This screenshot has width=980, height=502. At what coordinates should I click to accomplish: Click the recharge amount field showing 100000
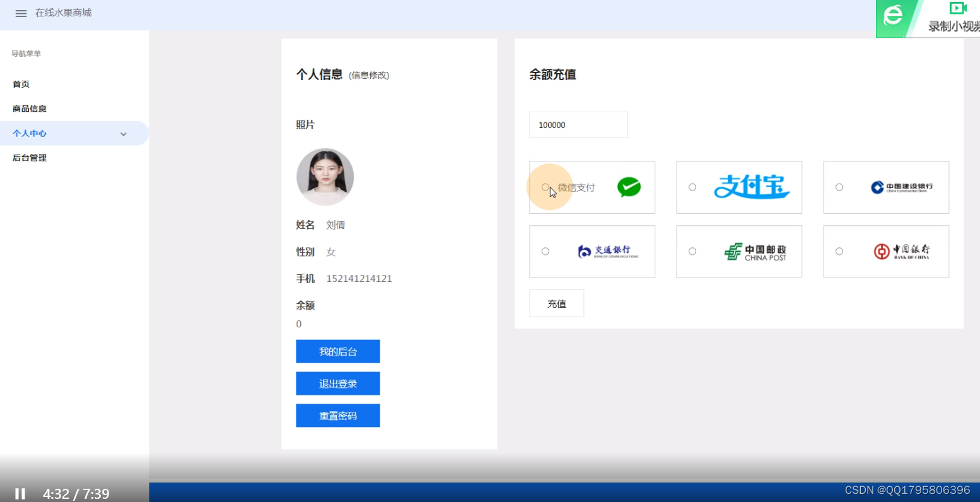pos(578,125)
